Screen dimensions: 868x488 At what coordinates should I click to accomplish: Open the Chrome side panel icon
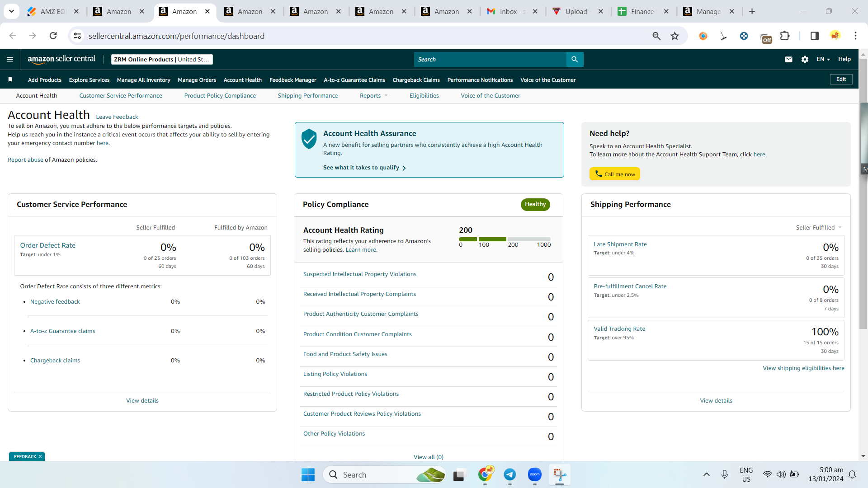tap(814, 36)
